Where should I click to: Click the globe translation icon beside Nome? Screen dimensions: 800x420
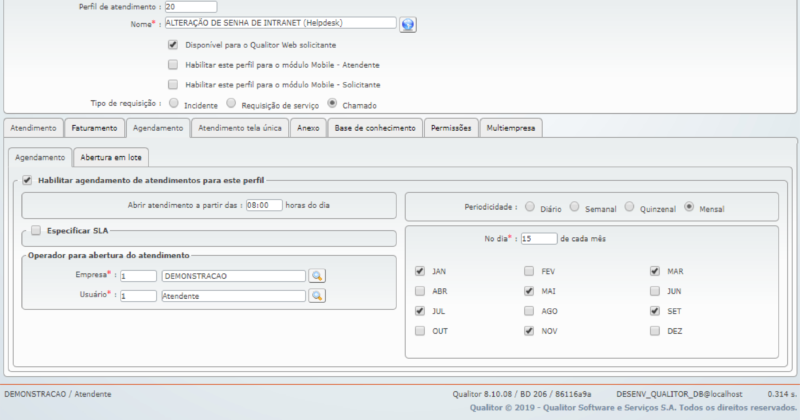407,24
